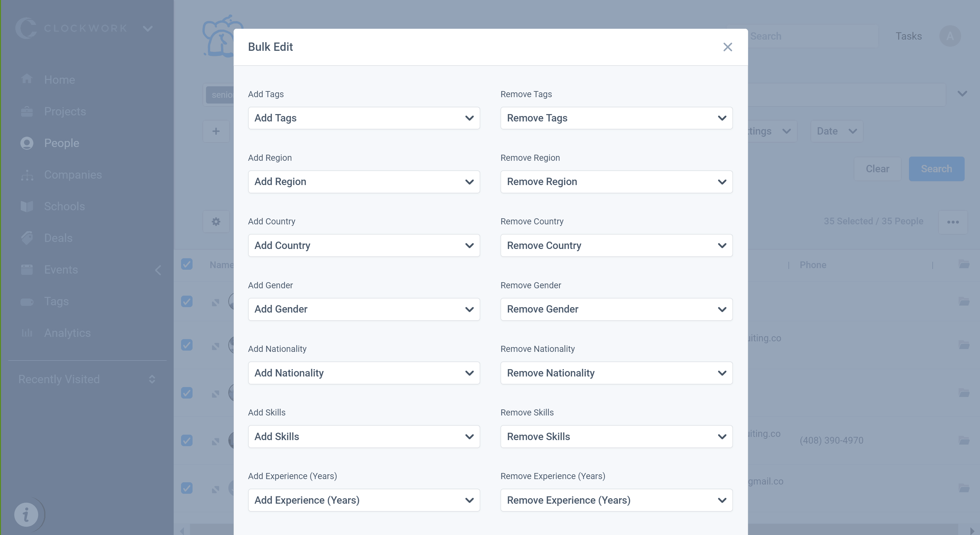Click the Tags sidebar icon
This screenshot has width=980, height=535.
(x=26, y=300)
